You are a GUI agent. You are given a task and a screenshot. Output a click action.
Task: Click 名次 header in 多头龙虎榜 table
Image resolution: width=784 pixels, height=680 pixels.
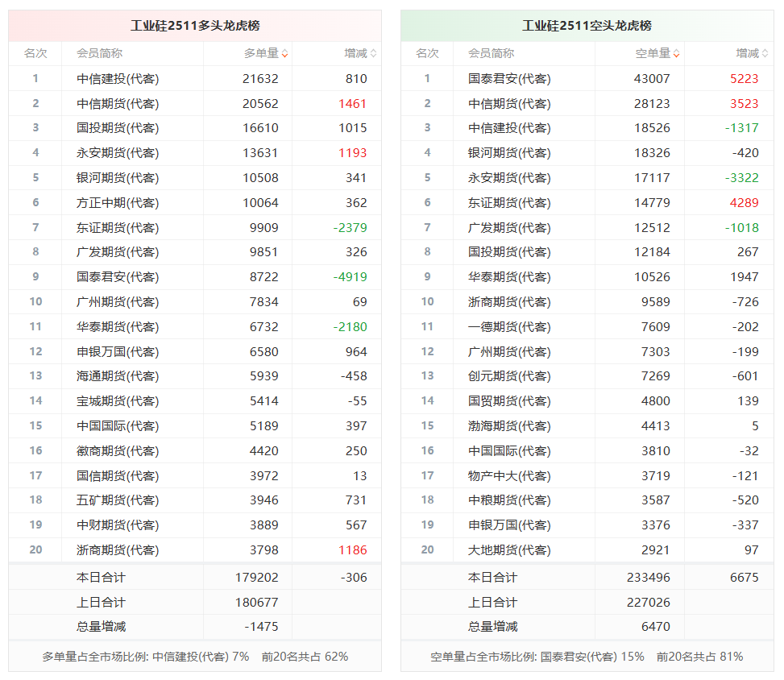35,53
